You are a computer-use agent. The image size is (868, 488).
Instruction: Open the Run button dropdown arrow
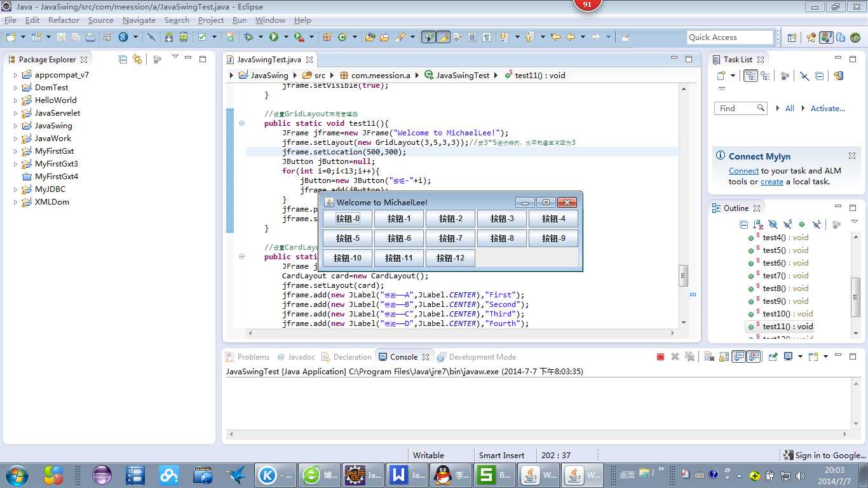click(286, 37)
